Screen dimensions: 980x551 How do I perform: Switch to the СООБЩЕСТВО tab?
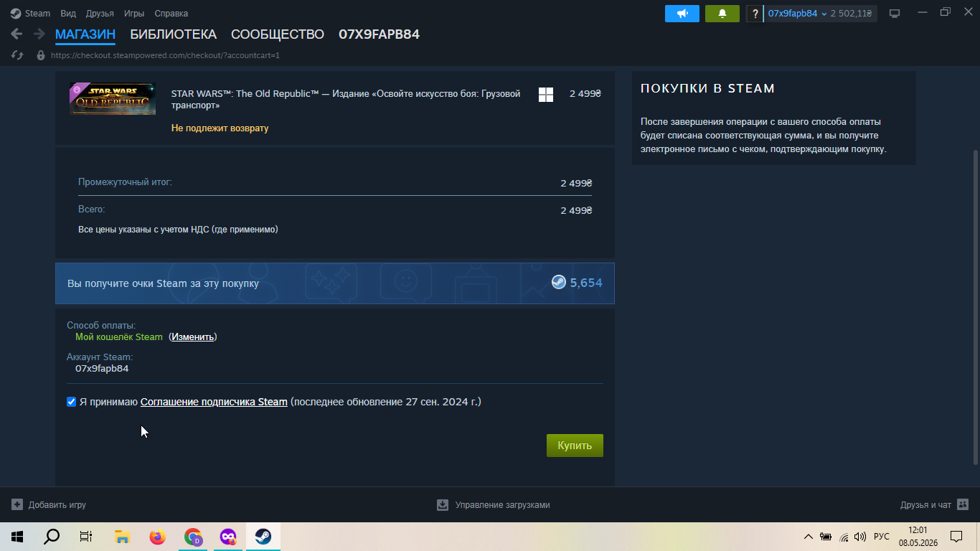pos(278,34)
